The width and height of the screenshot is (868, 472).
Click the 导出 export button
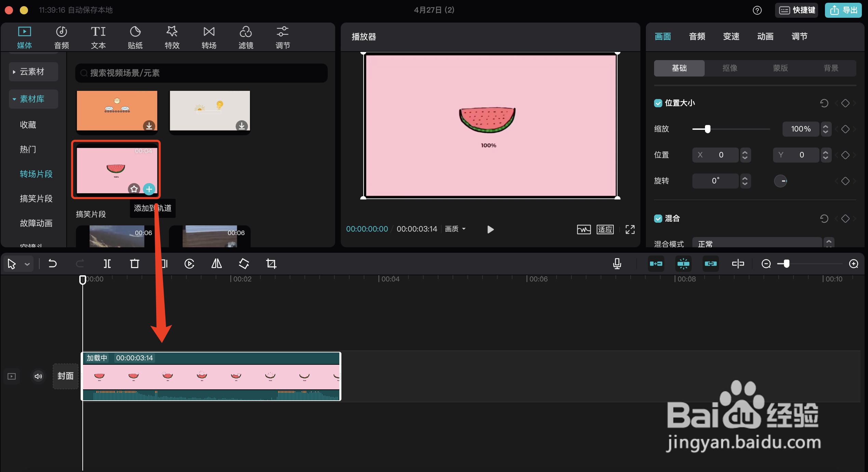843,10
